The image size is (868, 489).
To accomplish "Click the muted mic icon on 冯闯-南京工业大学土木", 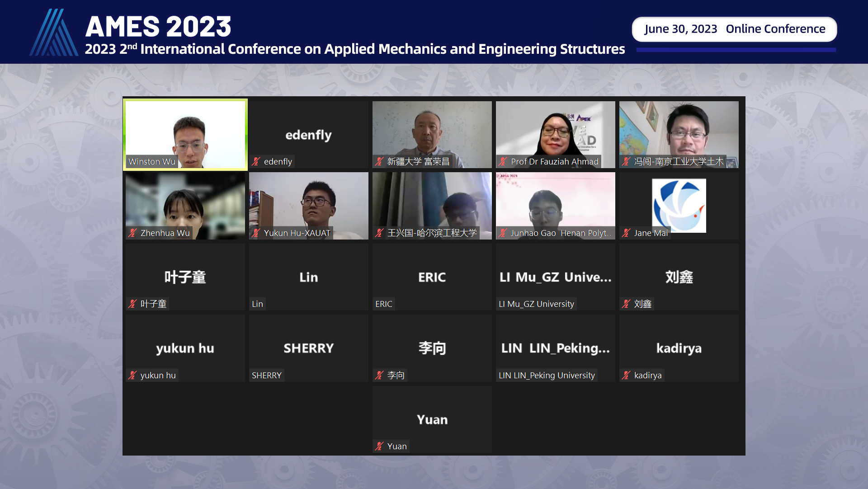I will [627, 161].
